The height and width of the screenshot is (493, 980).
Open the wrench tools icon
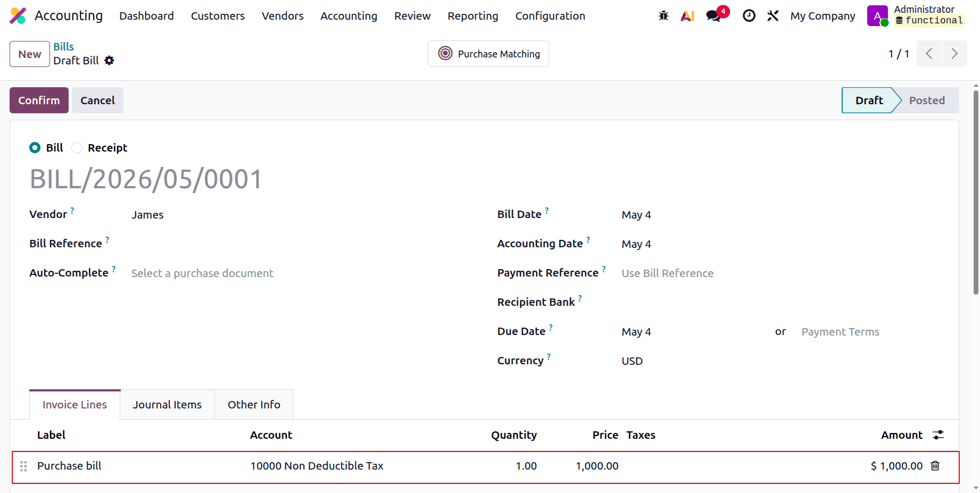coord(773,16)
